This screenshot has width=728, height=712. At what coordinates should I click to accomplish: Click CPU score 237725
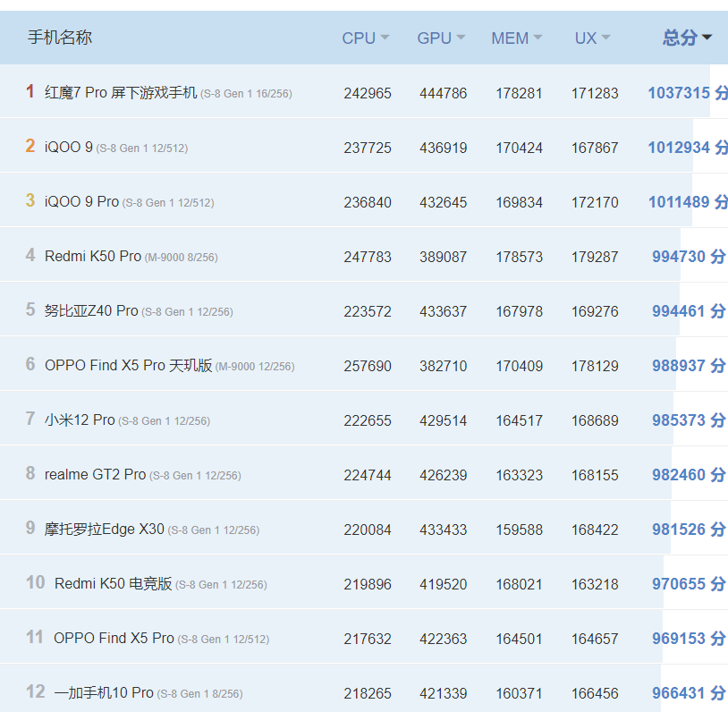coord(368,148)
